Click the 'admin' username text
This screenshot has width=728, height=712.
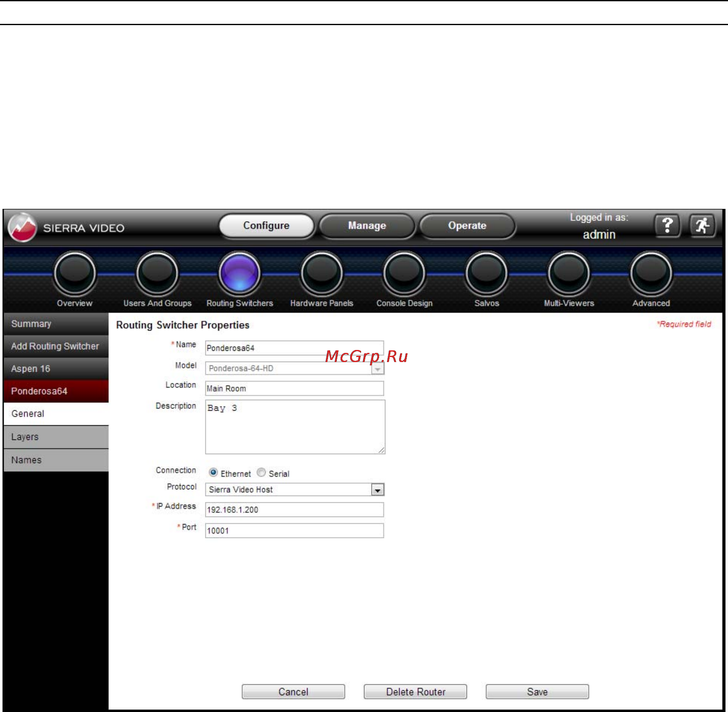[x=599, y=235]
